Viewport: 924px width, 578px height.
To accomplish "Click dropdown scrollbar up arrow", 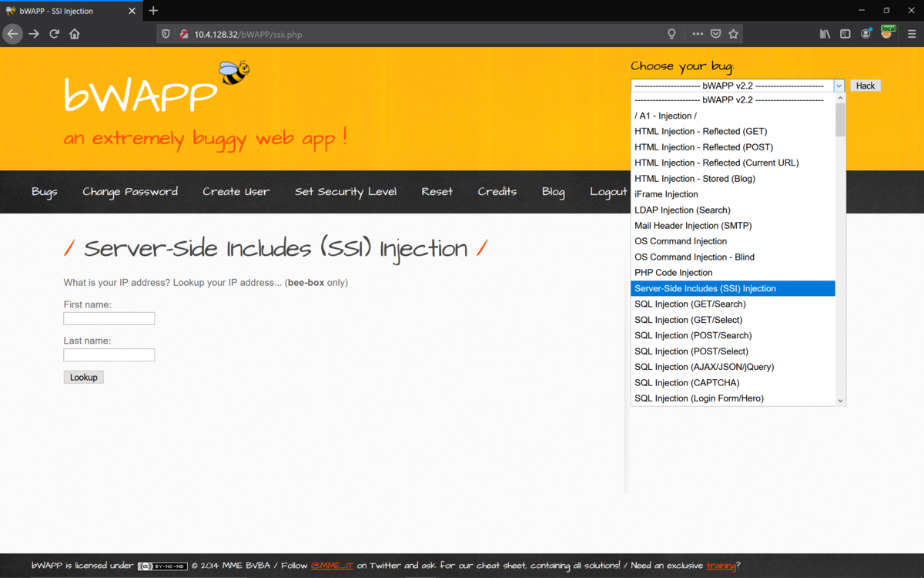I will click(x=841, y=98).
